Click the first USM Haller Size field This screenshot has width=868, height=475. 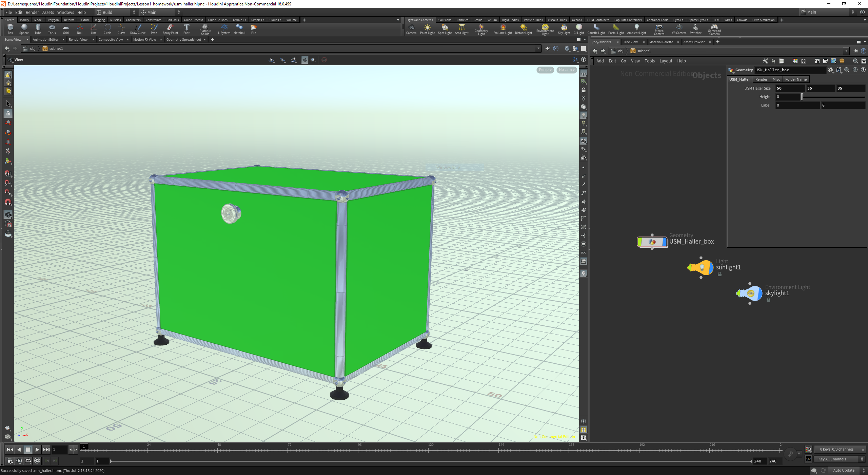[x=790, y=88]
